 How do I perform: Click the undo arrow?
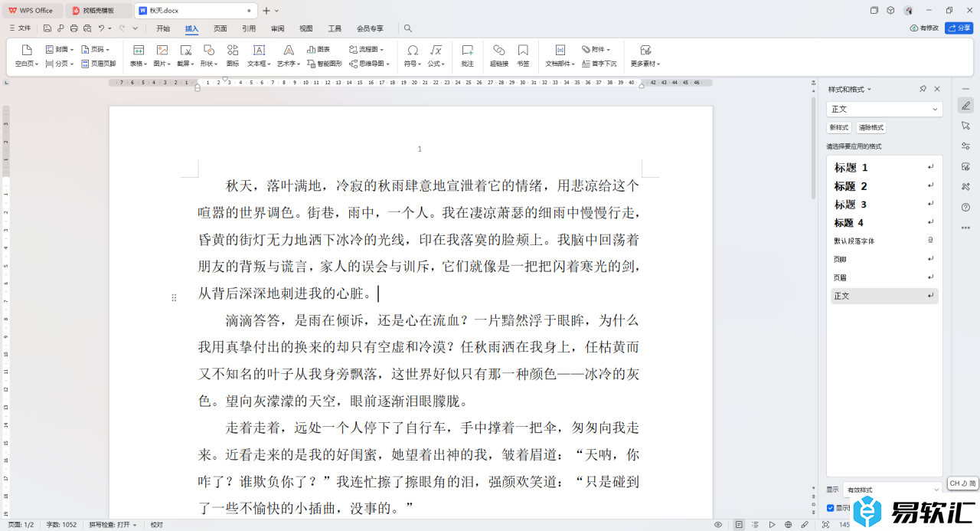point(100,28)
